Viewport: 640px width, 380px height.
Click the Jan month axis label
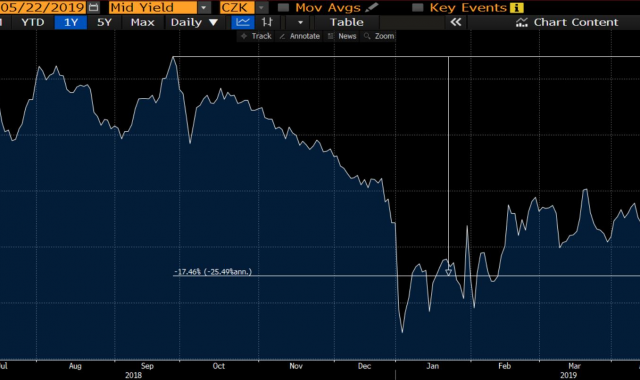click(433, 366)
